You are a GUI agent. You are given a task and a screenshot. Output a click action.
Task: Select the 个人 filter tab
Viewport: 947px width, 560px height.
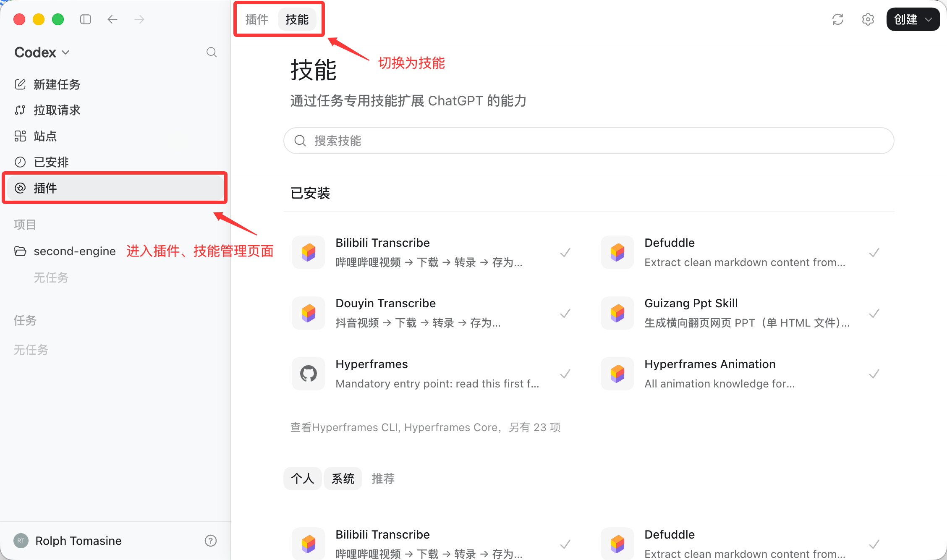pyautogui.click(x=303, y=479)
